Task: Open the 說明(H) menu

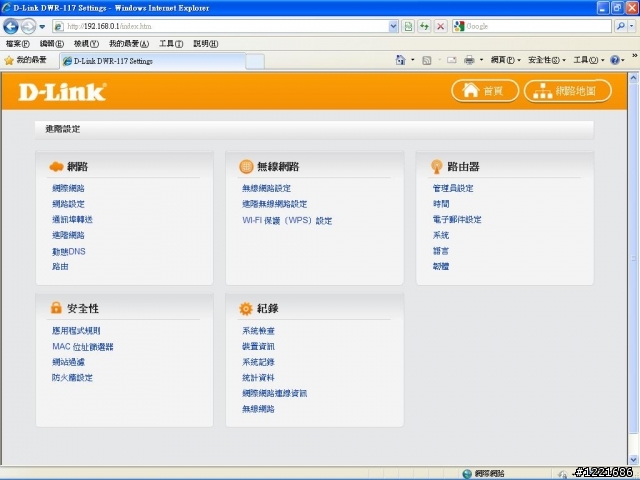Action: (205, 44)
